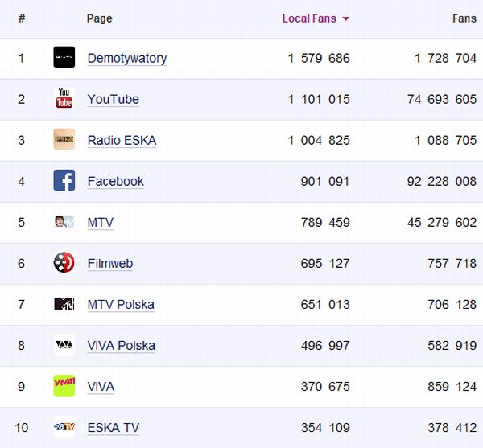Click the Fans column header

(x=464, y=18)
